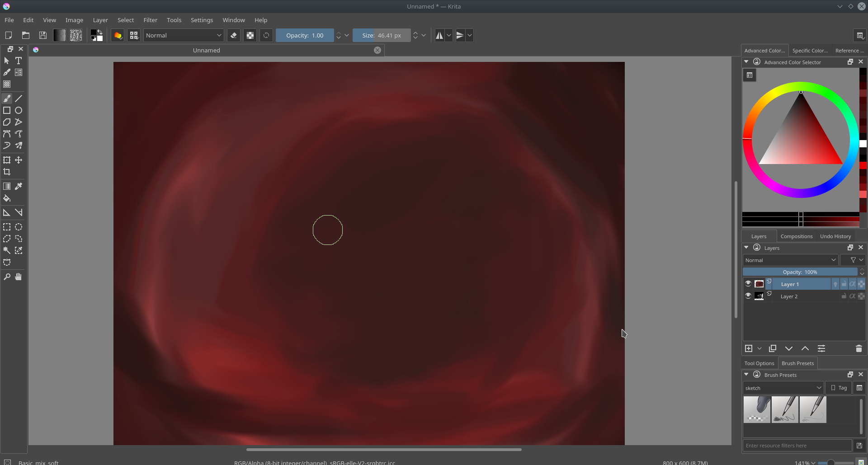
Task: Switch to the Undo History tab
Action: [x=835, y=236]
